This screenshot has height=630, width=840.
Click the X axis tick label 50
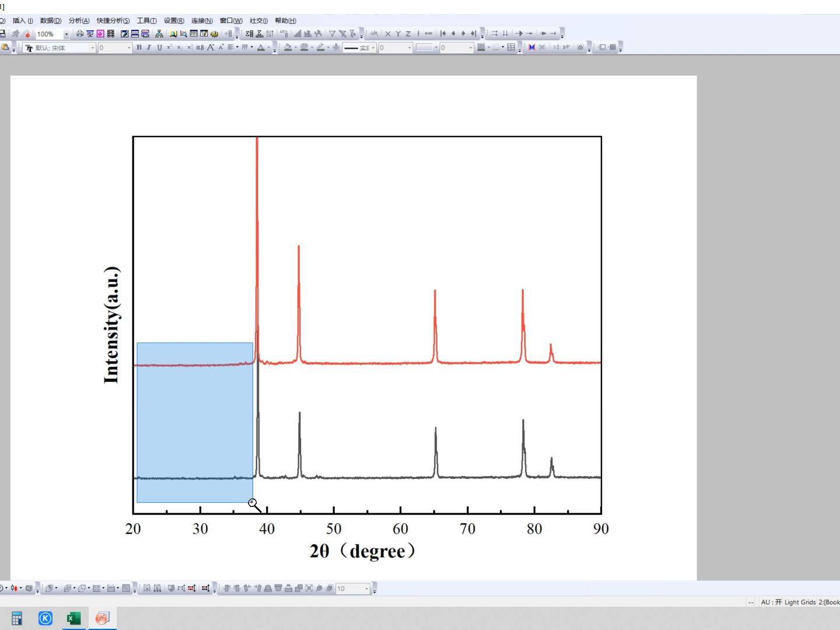tap(334, 528)
